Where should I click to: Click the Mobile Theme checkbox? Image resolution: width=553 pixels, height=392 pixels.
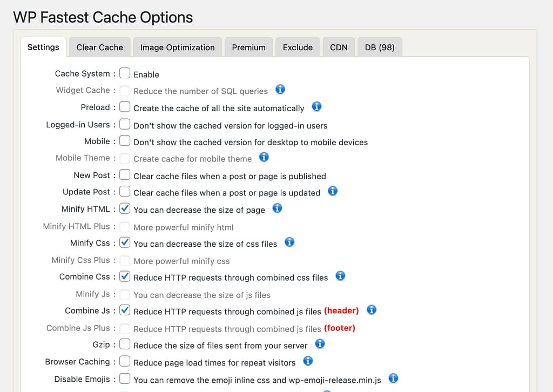coord(125,158)
